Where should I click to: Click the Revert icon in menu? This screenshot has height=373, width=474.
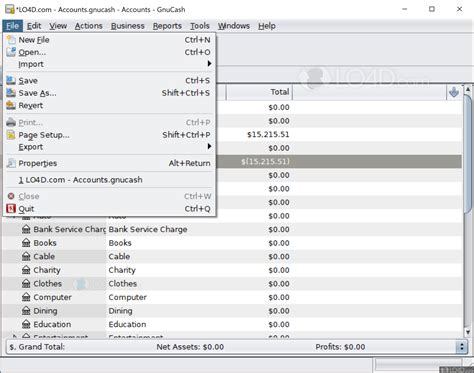tap(11, 105)
